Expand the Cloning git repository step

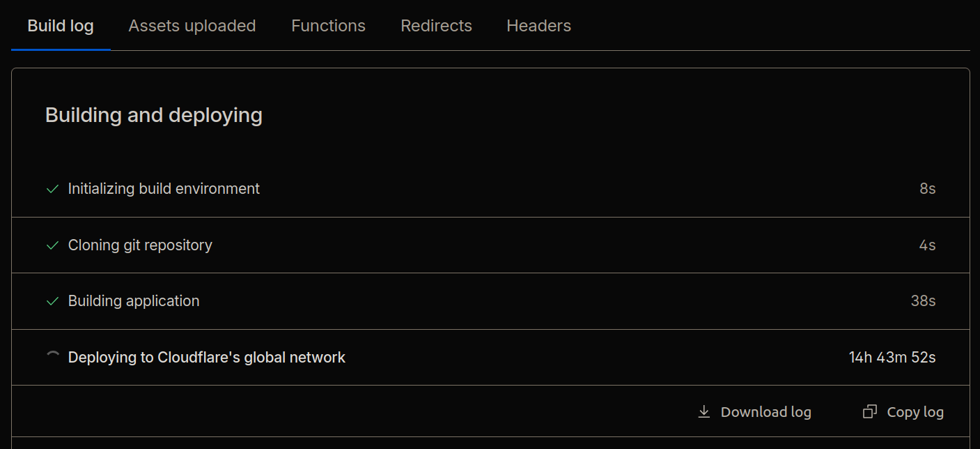pyautogui.click(x=140, y=245)
